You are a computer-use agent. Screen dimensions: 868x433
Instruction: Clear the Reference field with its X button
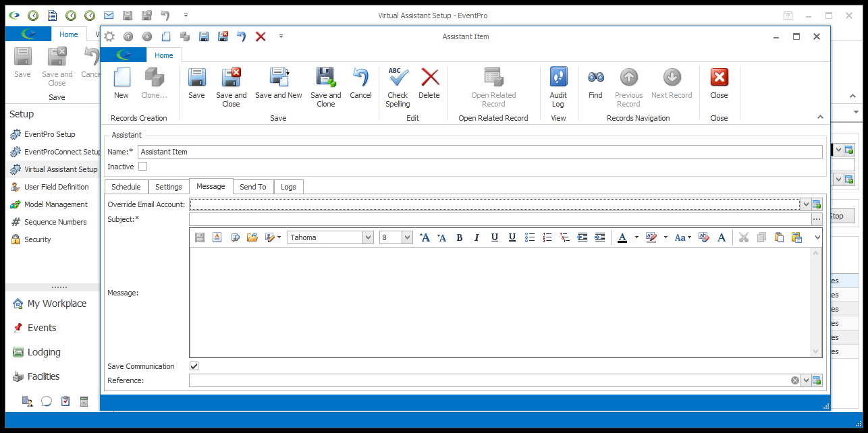click(x=795, y=381)
